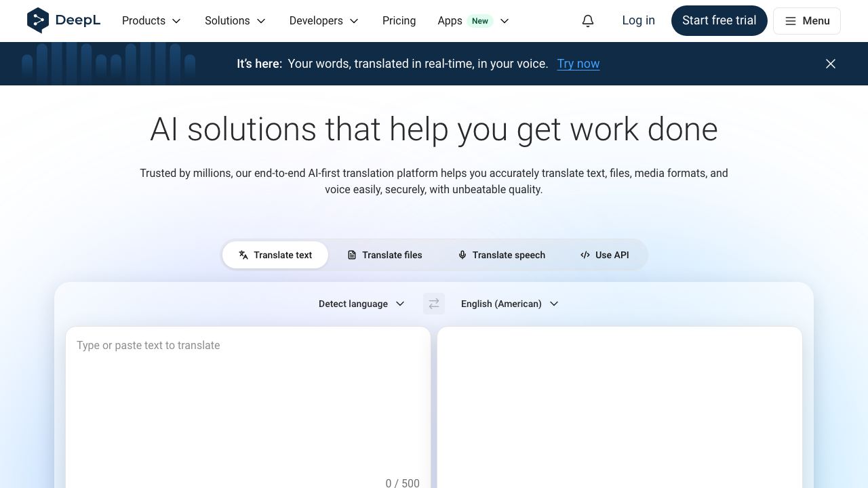
Task: Expand the Developers menu
Action: click(324, 21)
